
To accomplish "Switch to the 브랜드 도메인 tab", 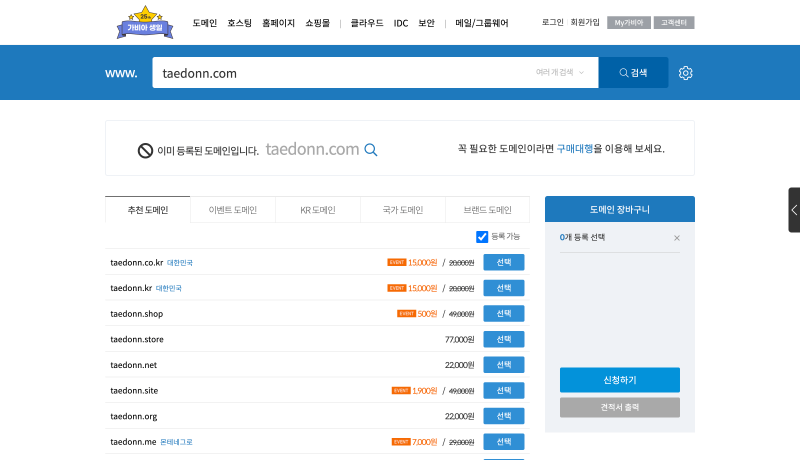I will (487, 210).
